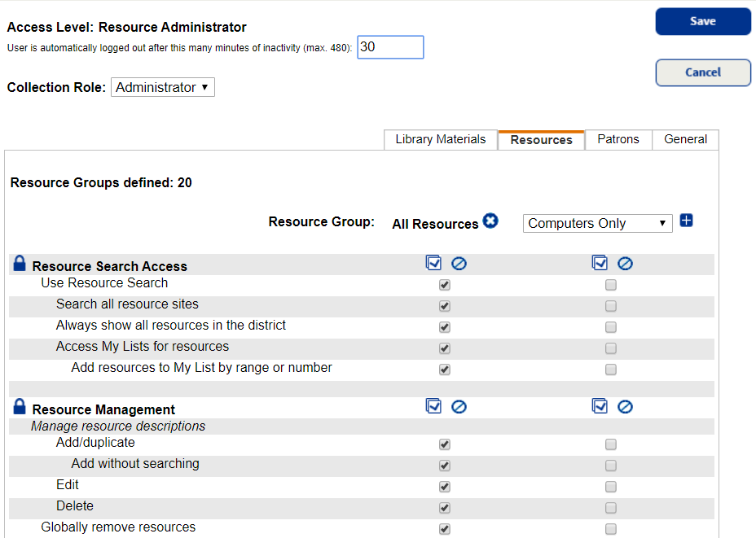
Task: Switch to the General tab
Action: pos(685,140)
